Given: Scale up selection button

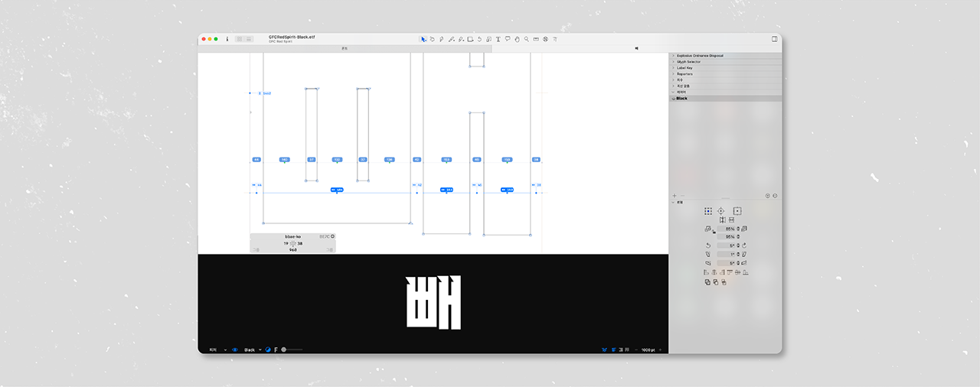Looking at the screenshot, I should [744, 229].
